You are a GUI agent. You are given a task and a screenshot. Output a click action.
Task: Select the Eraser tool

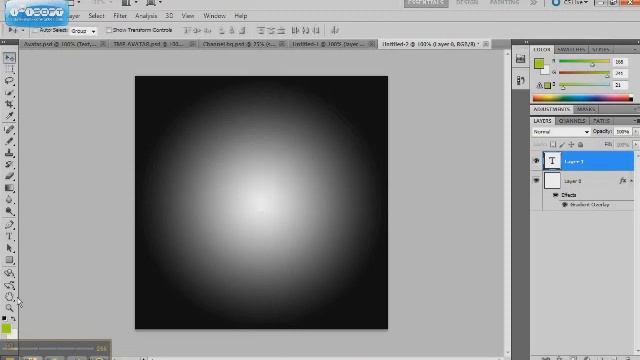[9, 176]
